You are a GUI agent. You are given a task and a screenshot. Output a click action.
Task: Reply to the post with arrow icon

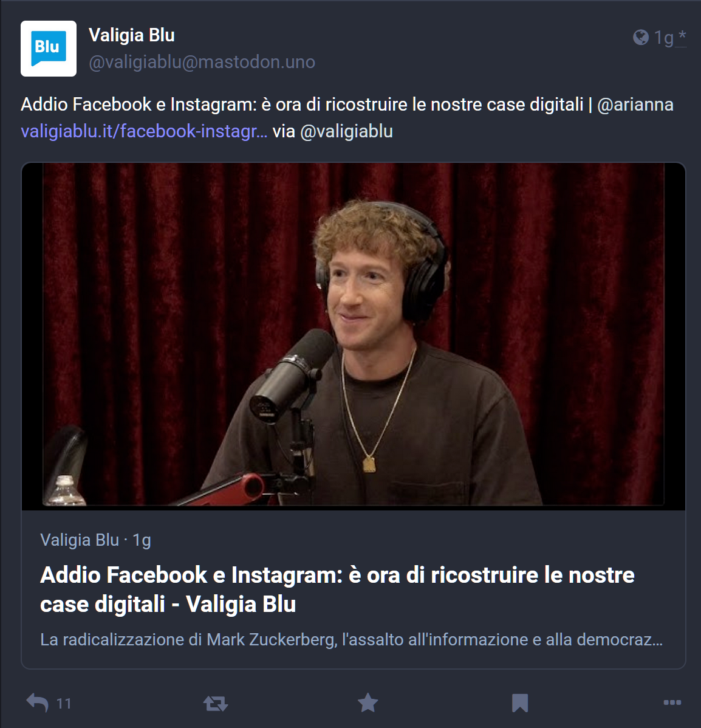pyautogui.click(x=37, y=703)
